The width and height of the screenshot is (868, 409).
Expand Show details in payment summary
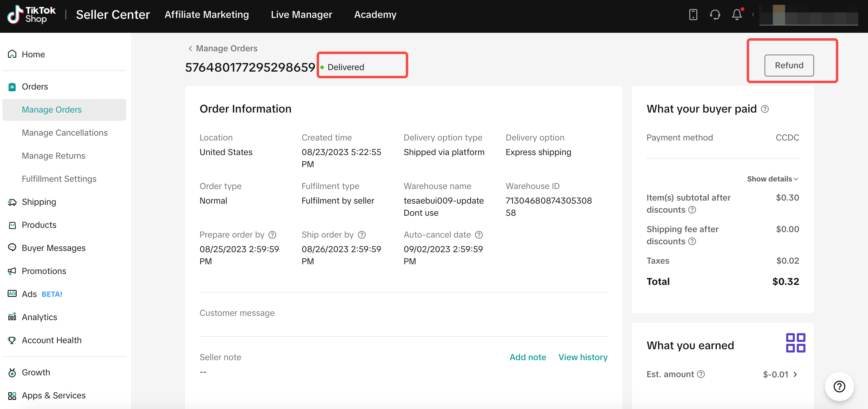tap(772, 179)
